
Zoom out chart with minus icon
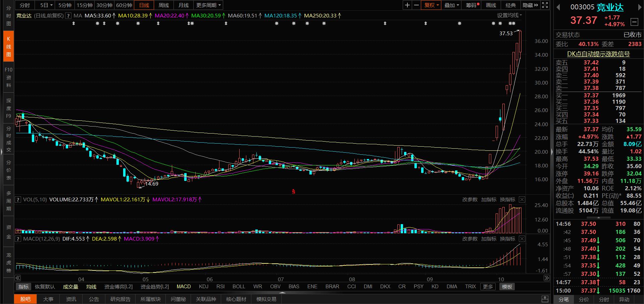coord(416,5)
